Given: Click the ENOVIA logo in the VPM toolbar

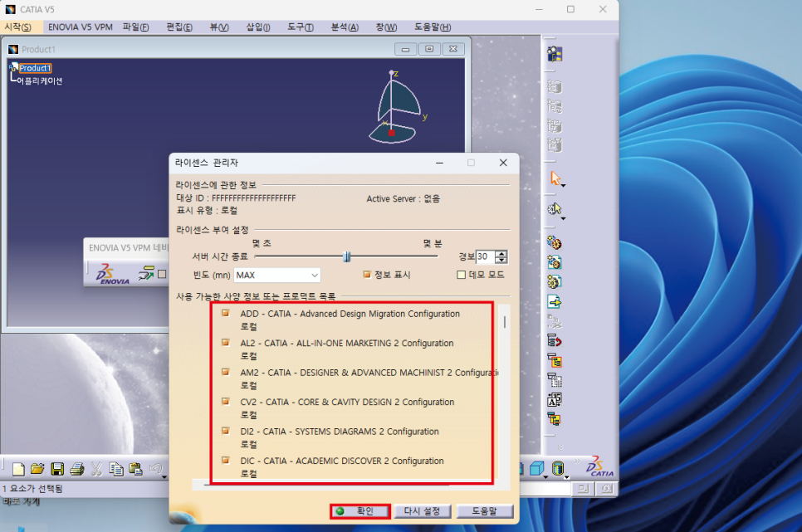Looking at the screenshot, I should pos(113,274).
